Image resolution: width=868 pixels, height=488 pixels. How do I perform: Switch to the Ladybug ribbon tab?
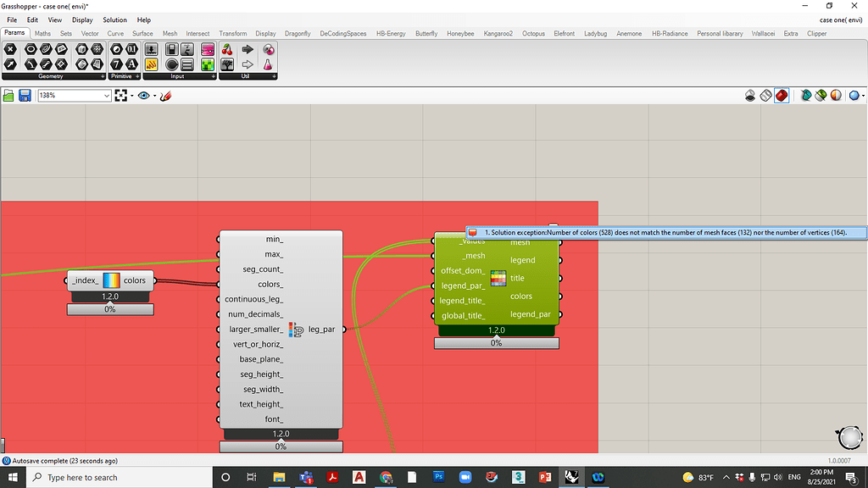[x=596, y=34]
